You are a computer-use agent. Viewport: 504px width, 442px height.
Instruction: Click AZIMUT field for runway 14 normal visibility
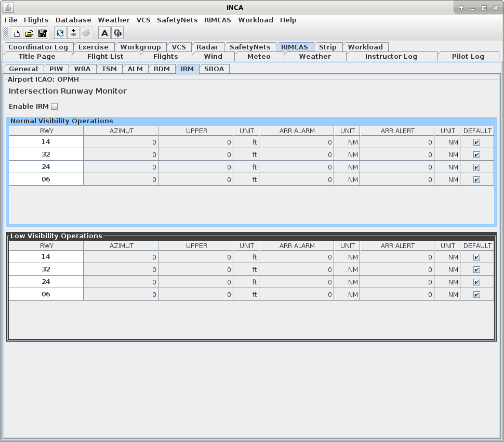pyautogui.click(x=121, y=142)
